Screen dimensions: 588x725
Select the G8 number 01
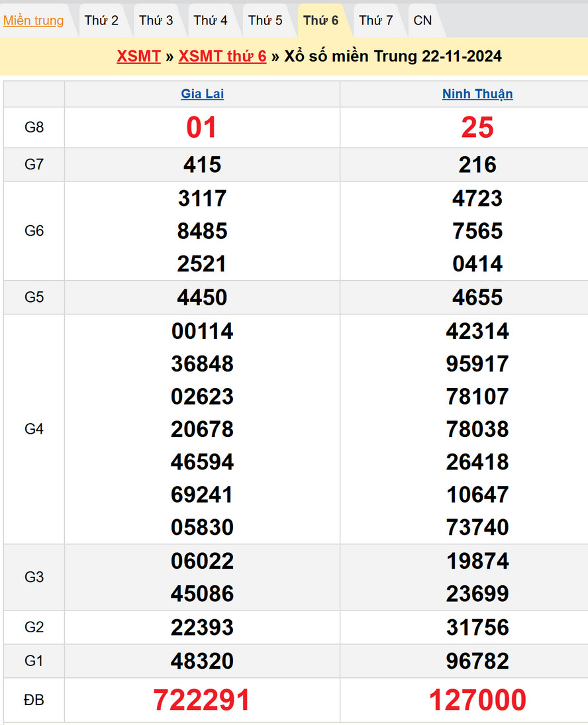point(202,127)
